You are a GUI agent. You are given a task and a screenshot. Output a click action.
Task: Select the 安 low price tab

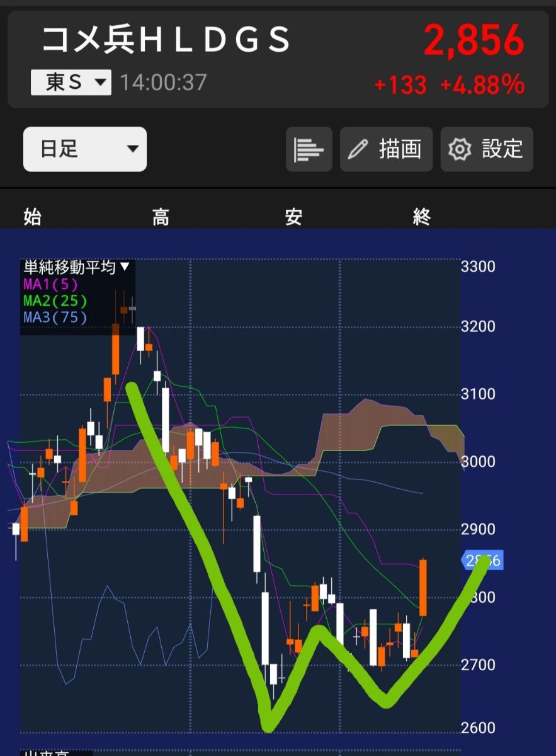tap(293, 217)
